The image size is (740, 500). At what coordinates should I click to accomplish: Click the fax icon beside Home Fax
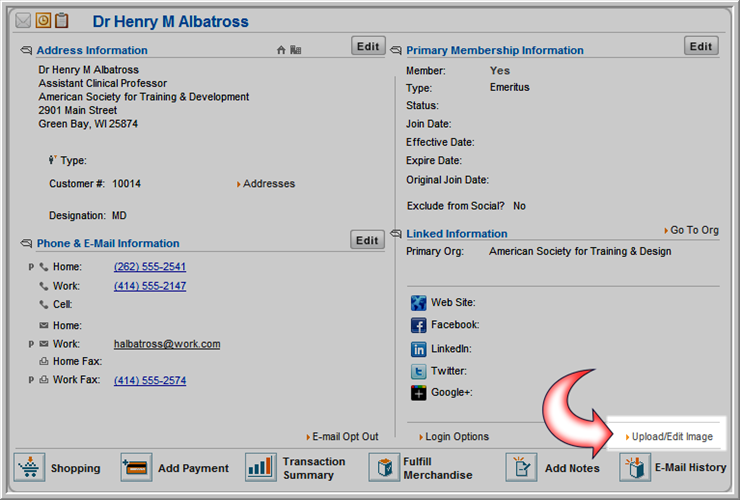tap(44, 361)
